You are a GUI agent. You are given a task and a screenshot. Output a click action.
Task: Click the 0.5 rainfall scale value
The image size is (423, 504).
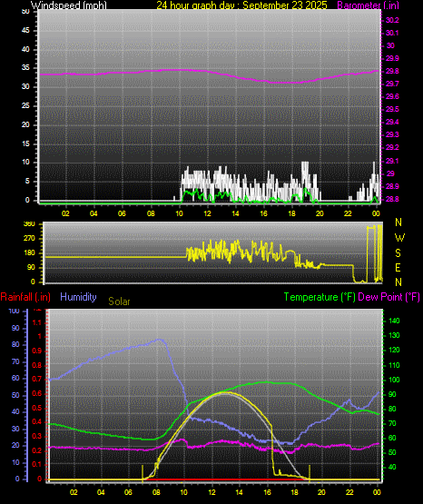click(x=37, y=409)
